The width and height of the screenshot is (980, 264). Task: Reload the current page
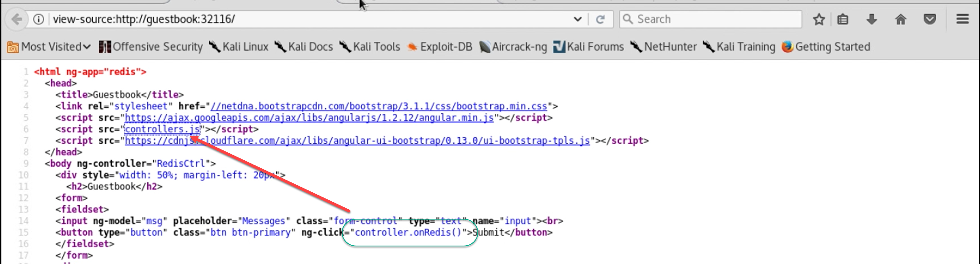point(600,19)
